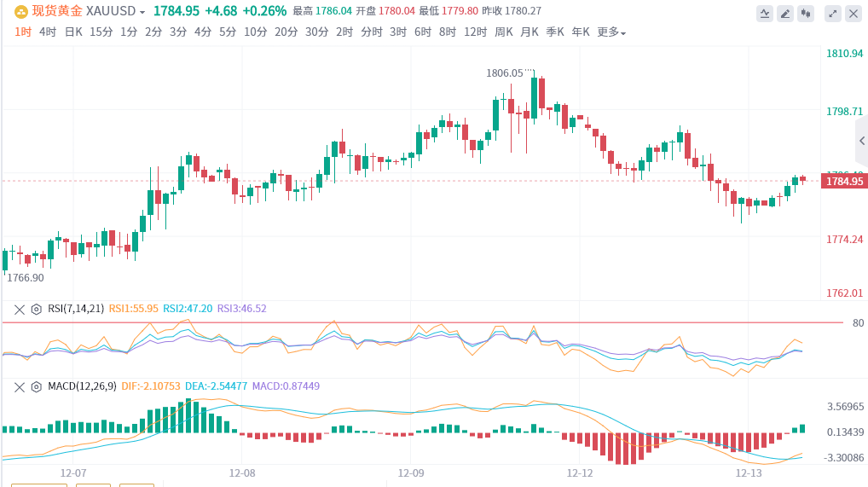Click the RSI1:55.95 value
Image resolution: width=868 pixels, height=487 pixels.
tap(133, 309)
